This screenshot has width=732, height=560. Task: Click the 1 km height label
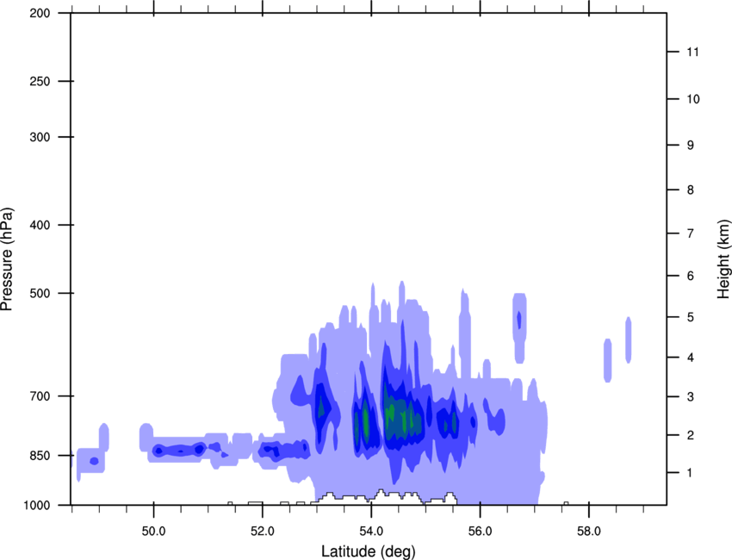click(691, 473)
